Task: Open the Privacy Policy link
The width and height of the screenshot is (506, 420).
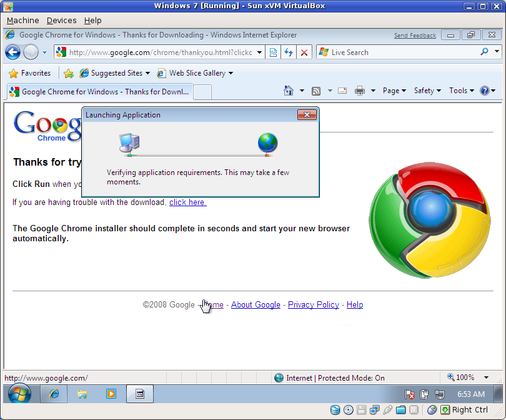Action: [x=313, y=304]
